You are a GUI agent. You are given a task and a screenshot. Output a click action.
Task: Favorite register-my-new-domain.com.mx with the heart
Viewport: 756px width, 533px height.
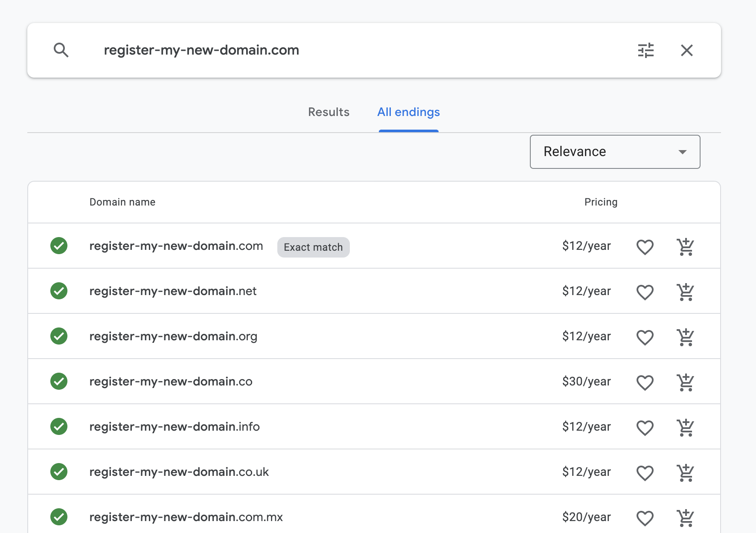[x=645, y=518]
